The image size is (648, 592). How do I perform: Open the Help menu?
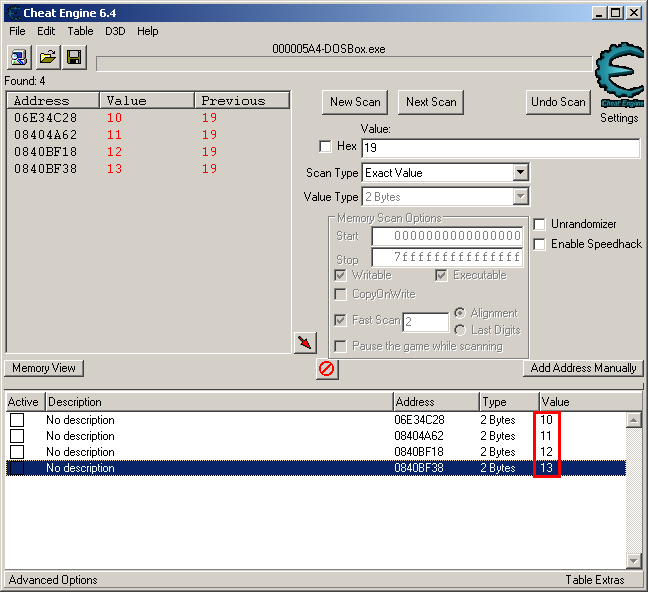[148, 31]
